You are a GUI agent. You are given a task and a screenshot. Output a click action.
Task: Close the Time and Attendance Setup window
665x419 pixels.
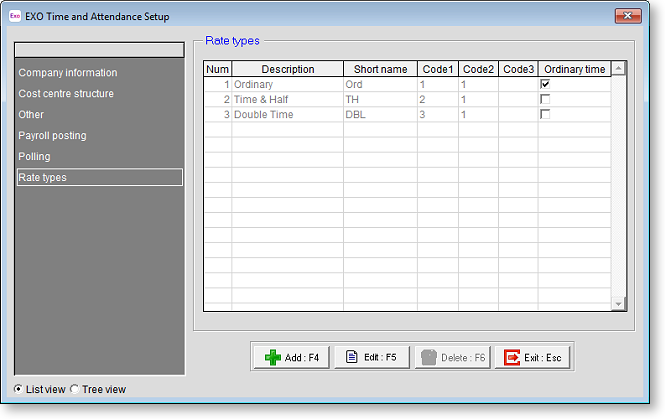(x=628, y=17)
